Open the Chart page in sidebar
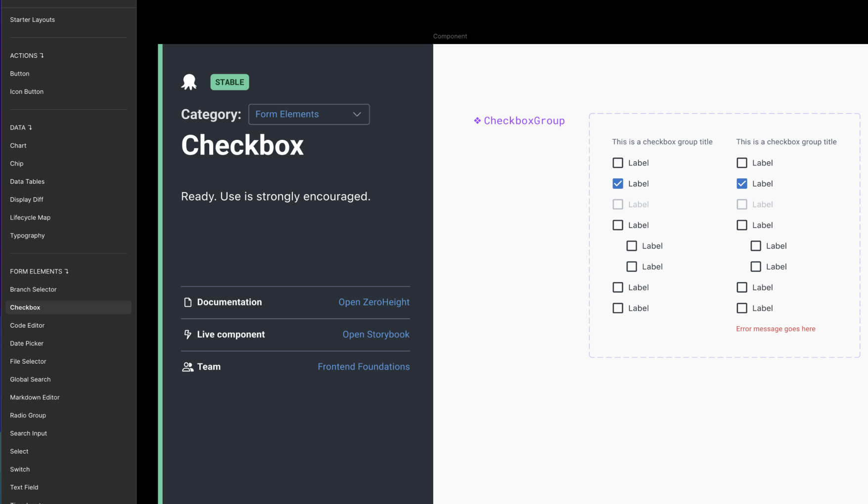The width and height of the screenshot is (868, 504). [x=18, y=145]
